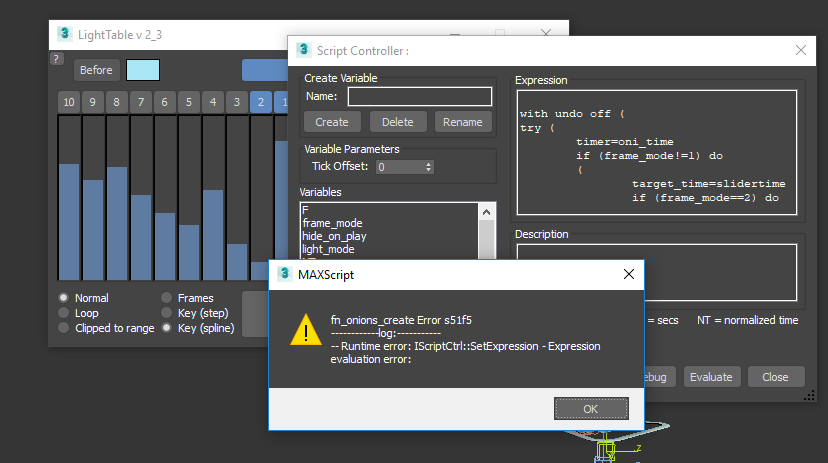The image size is (828, 463).
Task: Click the Script Controller resize grip corner
Action: [810, 395]
